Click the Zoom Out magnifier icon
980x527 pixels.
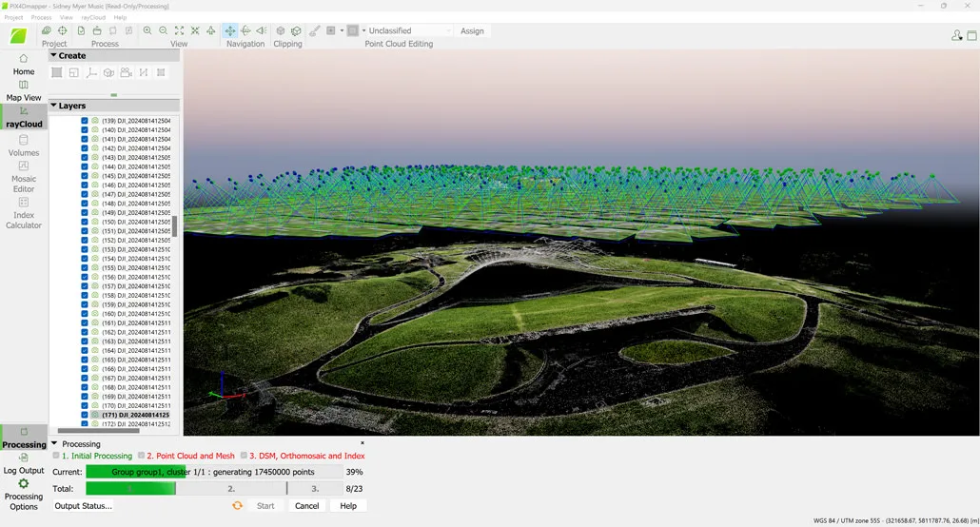(163, 31)
